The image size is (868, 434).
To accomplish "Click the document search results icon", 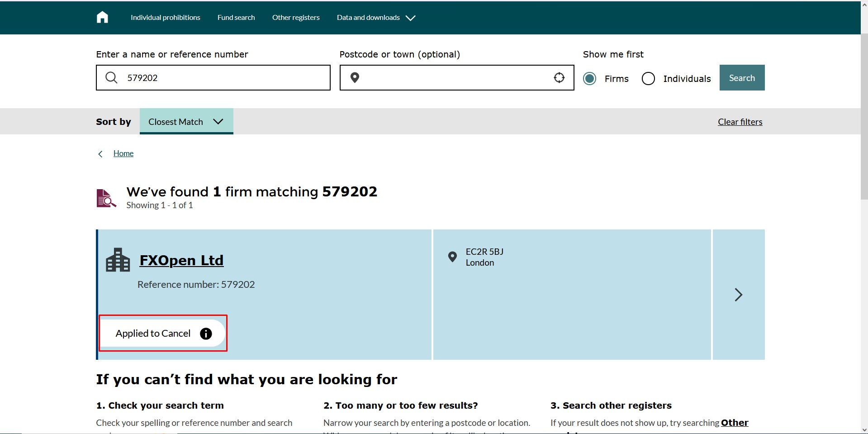I will click(x=106, y=198).
